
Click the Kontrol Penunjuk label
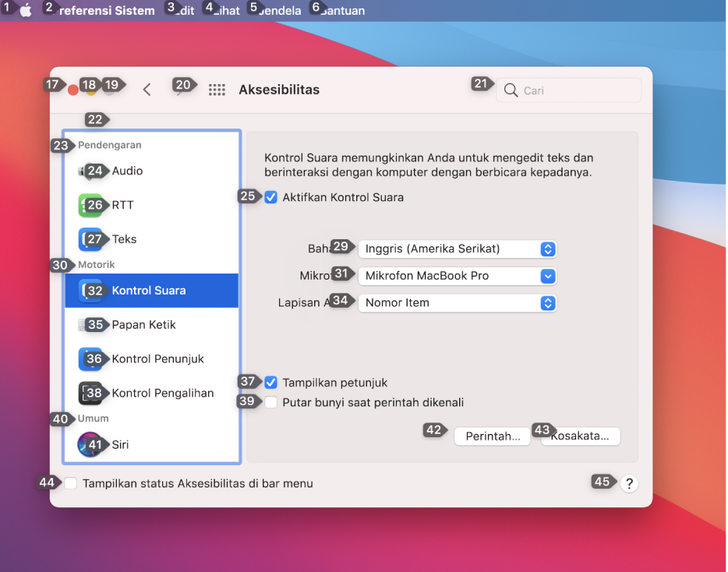pyautogui.click(x=158, y=359)
